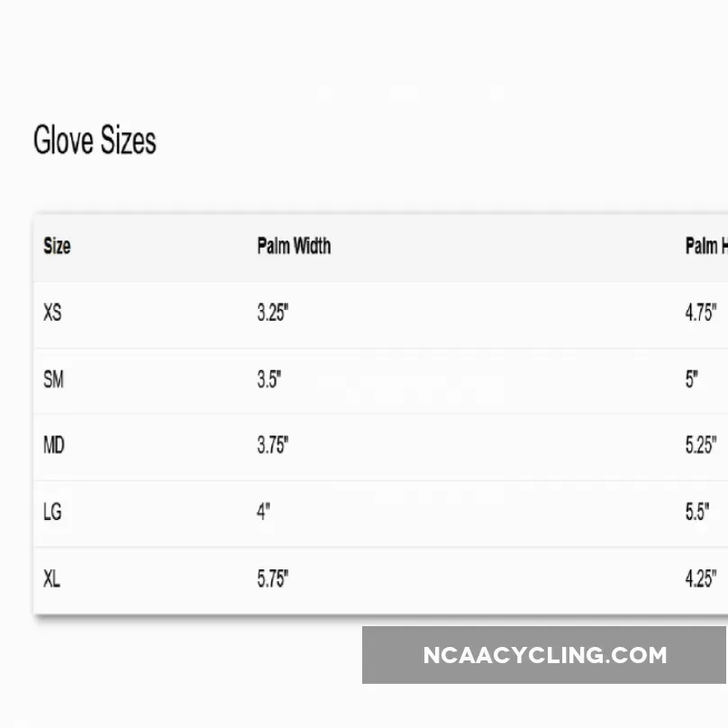Click the 3.25" palm width cell
This screenshot has width=728, height=728.
tap(273, 313)
